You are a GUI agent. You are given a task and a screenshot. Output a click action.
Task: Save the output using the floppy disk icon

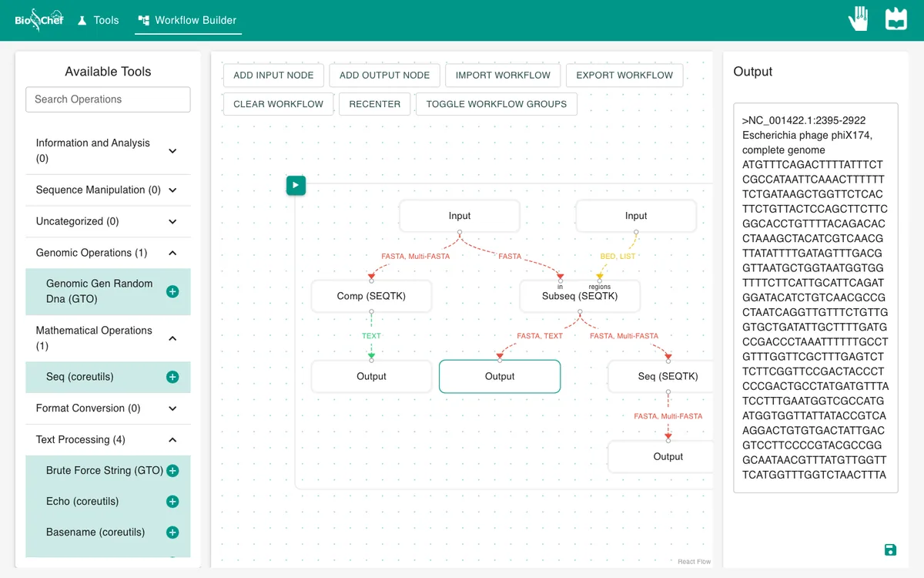890,549
